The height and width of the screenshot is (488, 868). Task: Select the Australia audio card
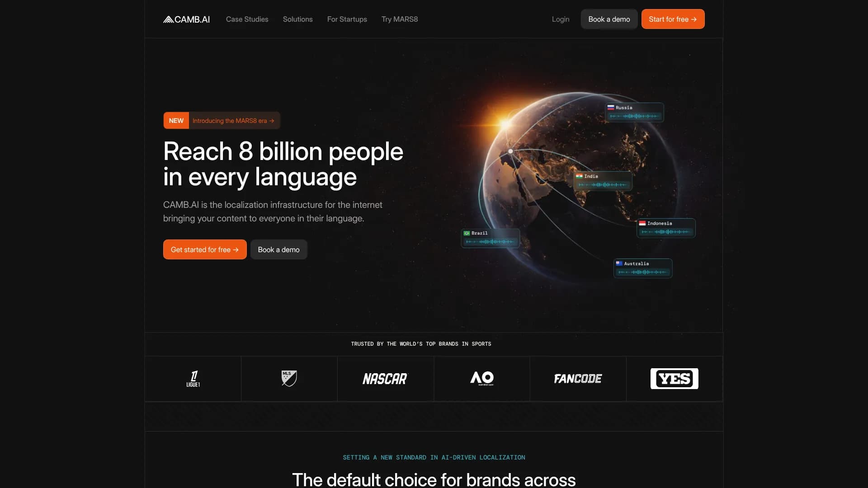[x=643, y=268]
